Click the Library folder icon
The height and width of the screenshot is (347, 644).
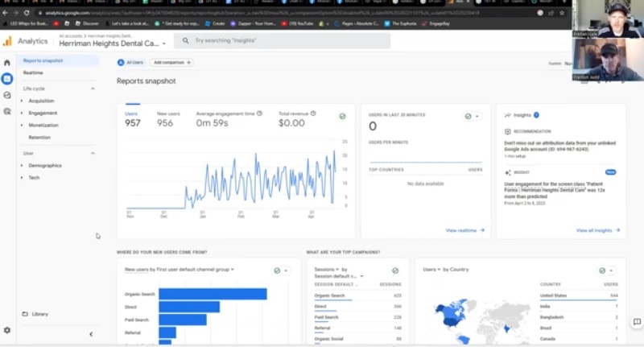point(25,314)
